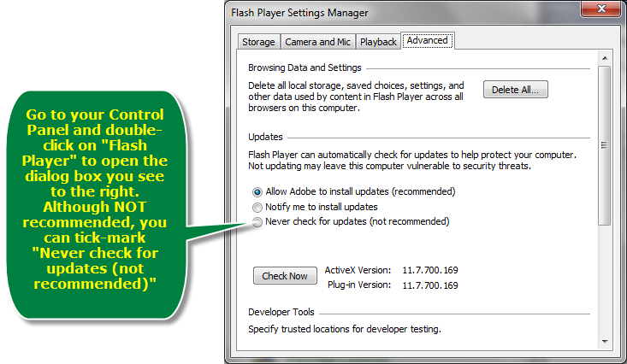The height and width of the screenshot is (364, 627).
Task: Click the scrollbar up arrow
Action: click(x=605, y=58)
